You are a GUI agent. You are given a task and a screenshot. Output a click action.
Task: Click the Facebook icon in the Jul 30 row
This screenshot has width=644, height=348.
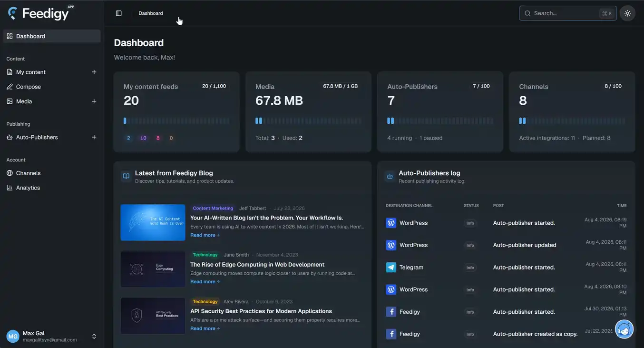tap(391, 312)
